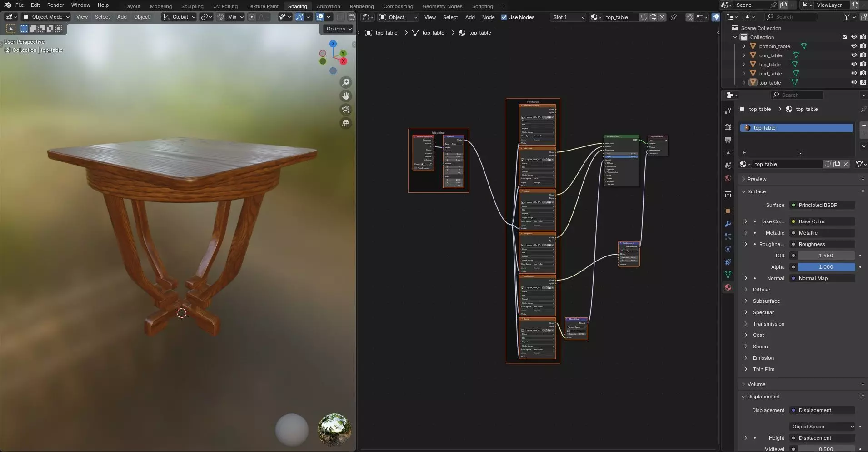Open the Object Mode dropdown
This screenshot has height=452, width=868.
[x=46, y=17]
